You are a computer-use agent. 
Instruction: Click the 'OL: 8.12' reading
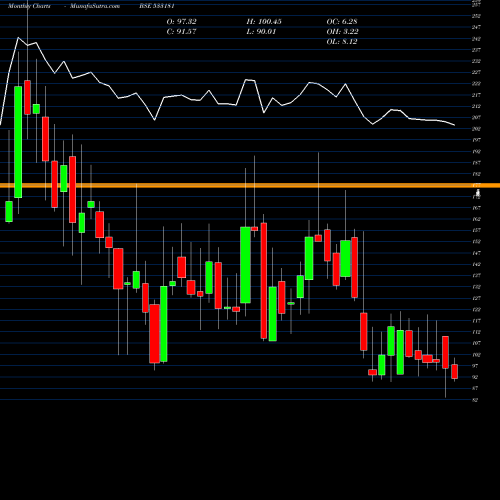342,42
